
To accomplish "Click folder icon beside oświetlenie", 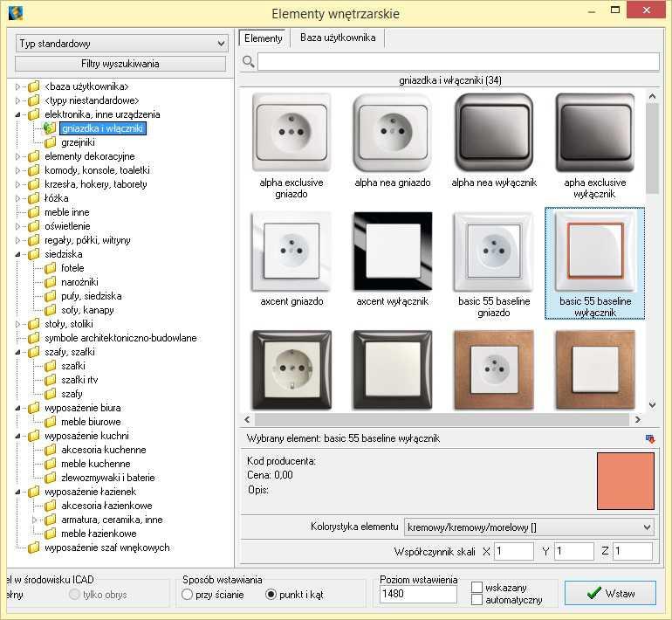I will (33, 226).
